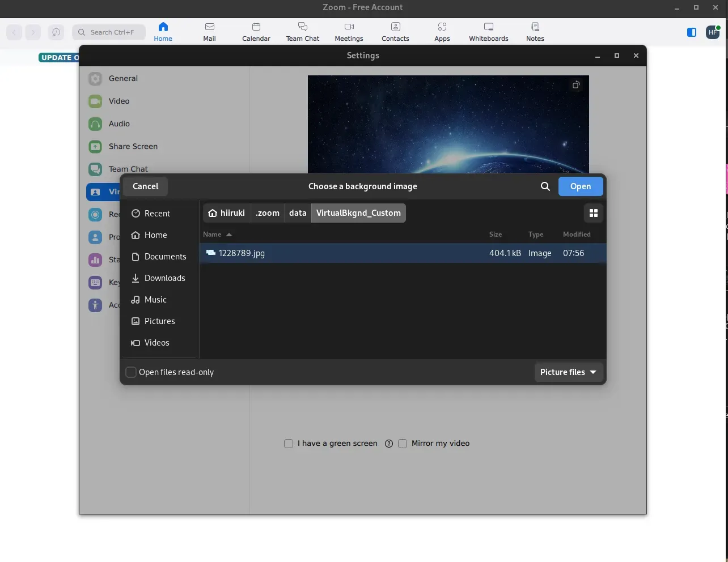Toggle Name column sort order
The image size is (728, 562).
[x=217, y=234]
